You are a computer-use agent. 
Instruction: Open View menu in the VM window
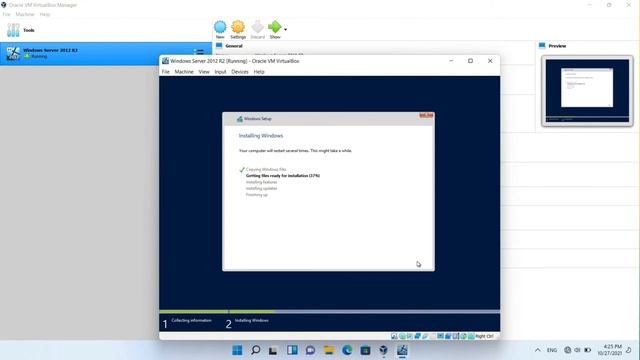204,72
